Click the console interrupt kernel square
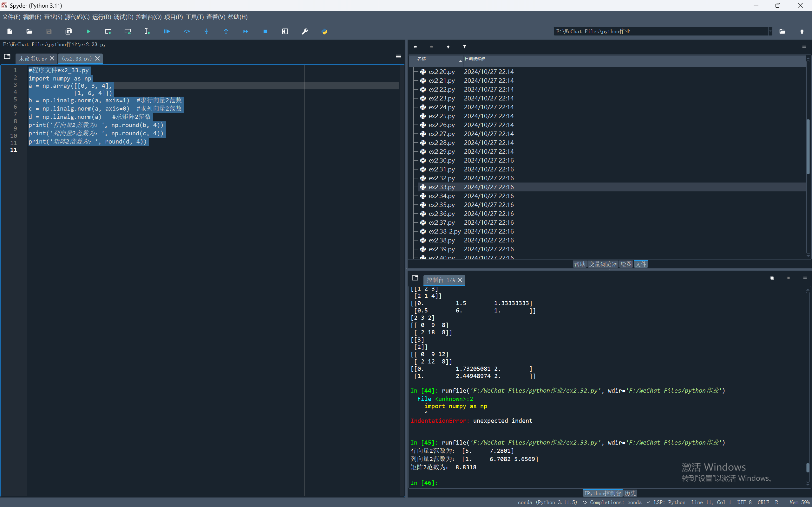 (x=788, y=278)
